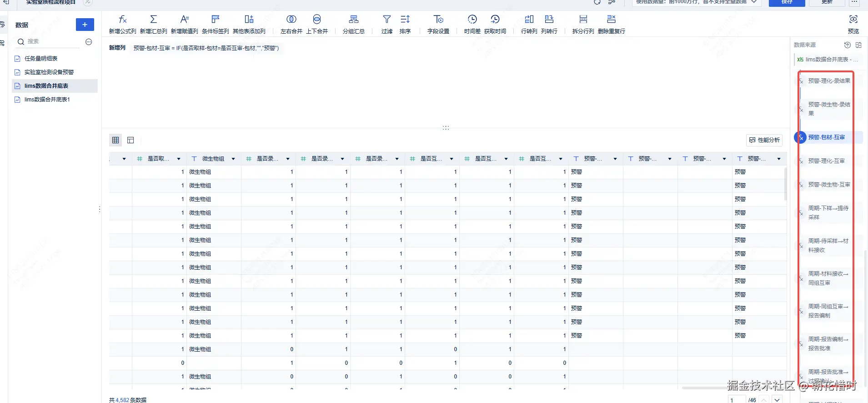Screen dimensions: 868x403
Task: Open the 字段设置 field settings tool
Action: (x=438, y=24)
